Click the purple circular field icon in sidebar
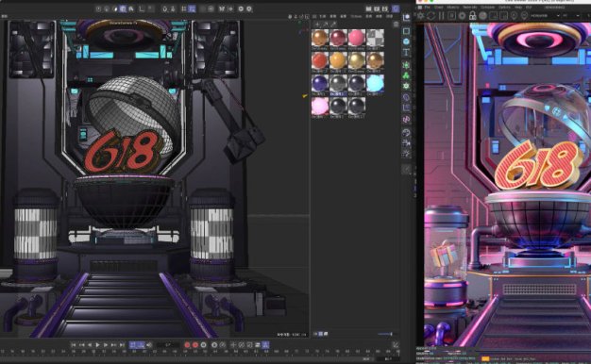Viewport: 591px width, 364px height. pos(406,98)
